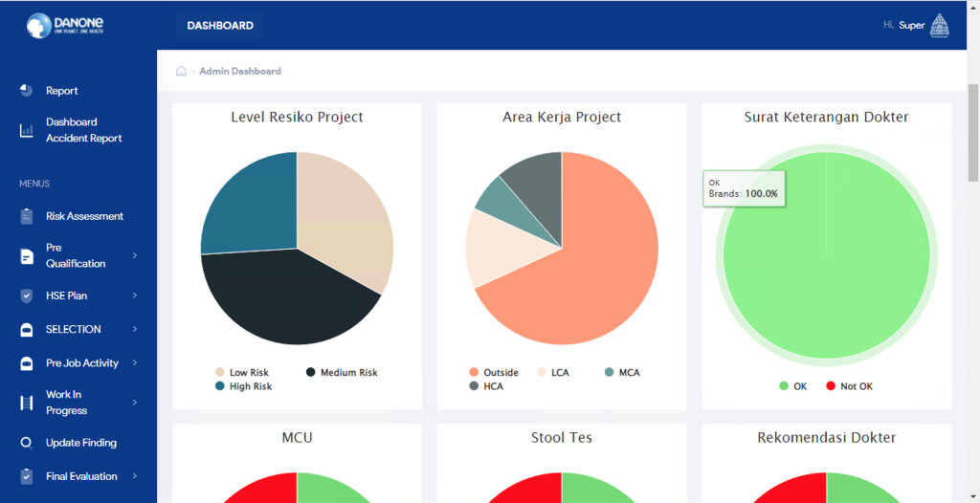Click the Danone logo
The image size is (980, 503).
(65, 26)
